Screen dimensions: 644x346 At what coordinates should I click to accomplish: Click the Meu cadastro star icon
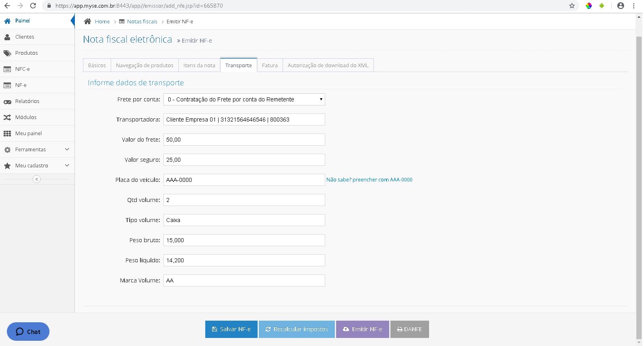click(7, 166)
